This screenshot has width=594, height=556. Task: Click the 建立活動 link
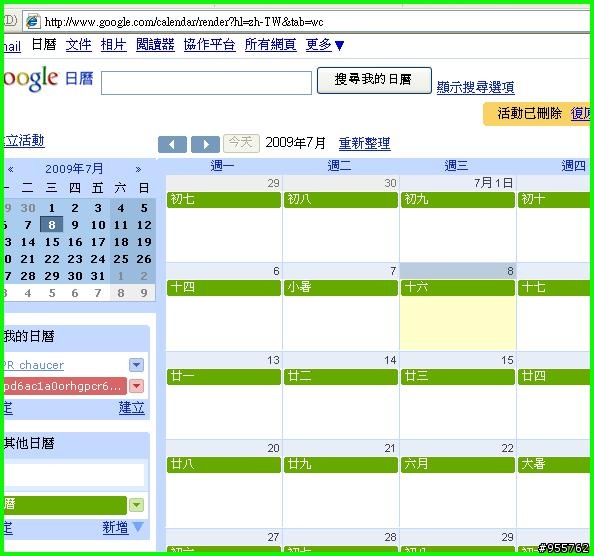pos(24,141)
